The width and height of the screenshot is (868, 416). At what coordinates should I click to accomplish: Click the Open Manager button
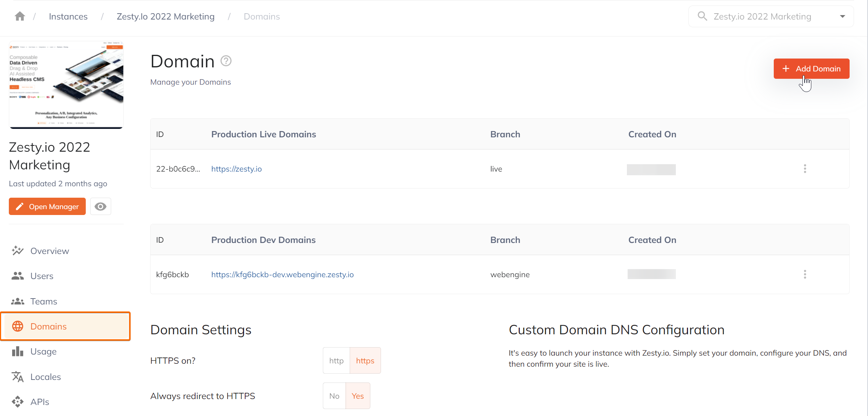47,207
